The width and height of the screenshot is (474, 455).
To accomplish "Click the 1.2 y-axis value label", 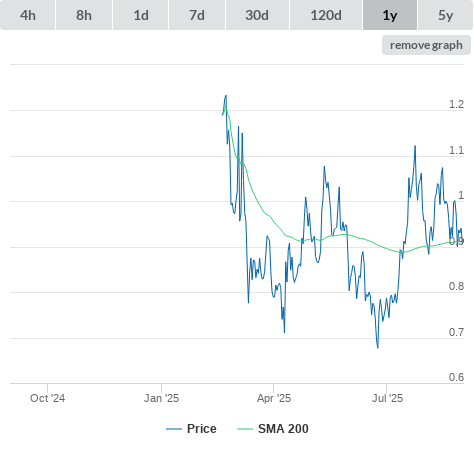I will [x=456, y=104].
